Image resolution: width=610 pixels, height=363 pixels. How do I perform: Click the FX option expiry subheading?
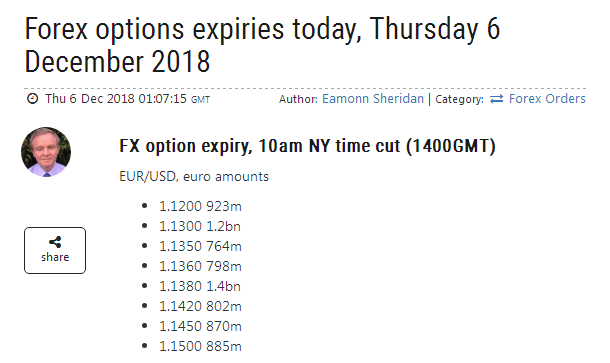point(307,146)
